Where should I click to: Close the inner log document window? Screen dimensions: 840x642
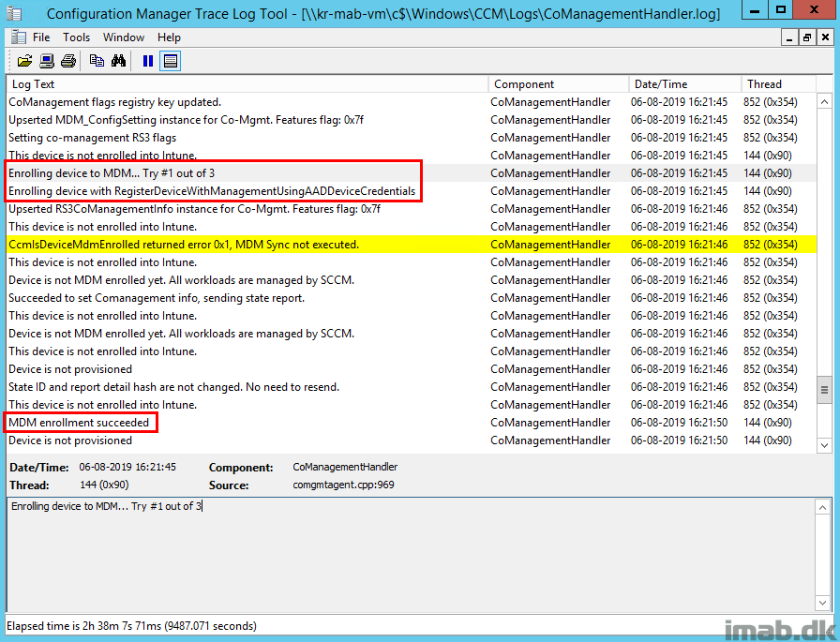click(825, 37)
